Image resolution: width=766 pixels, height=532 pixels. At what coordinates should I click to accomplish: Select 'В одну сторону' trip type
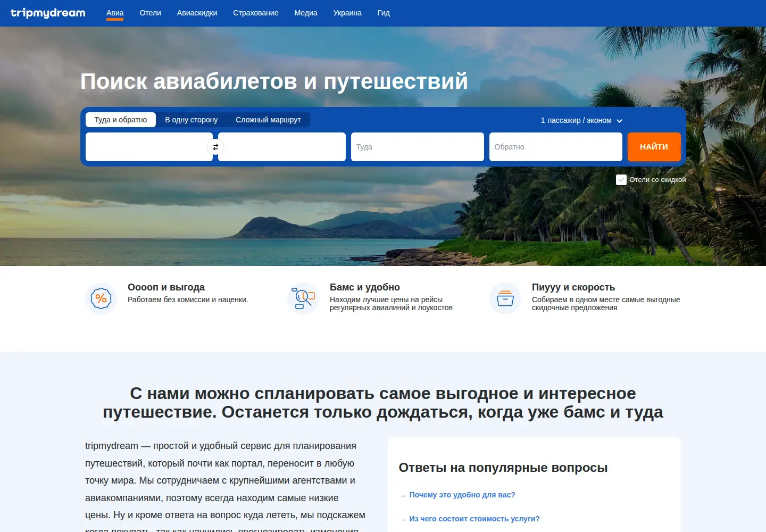click(x=191, y=120)
